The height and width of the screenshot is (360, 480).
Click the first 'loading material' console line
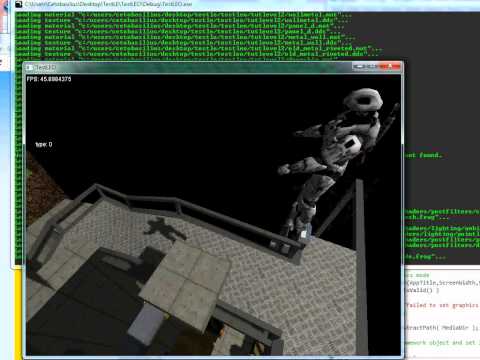183,15
